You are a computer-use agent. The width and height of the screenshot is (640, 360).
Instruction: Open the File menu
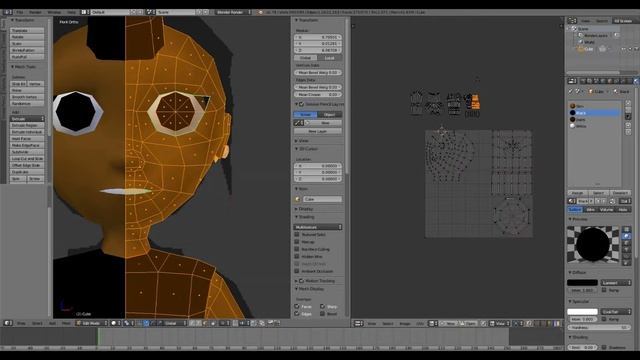pyautogui.click(x=20, y=12)
